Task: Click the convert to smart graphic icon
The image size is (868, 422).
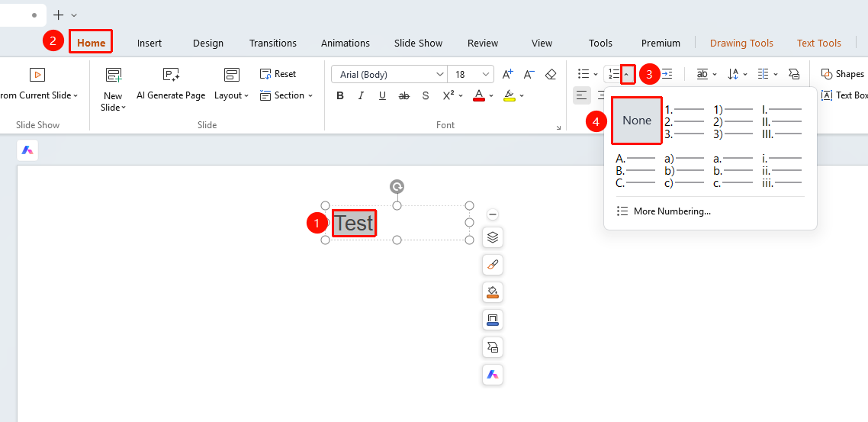Action: (x=794, y=74)
